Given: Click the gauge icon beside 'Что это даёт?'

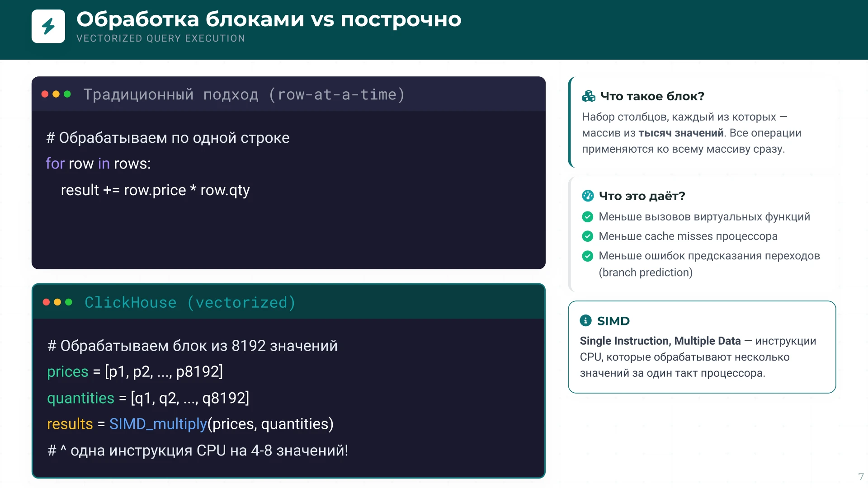Looking at the screenshot, I should pos(588,196).
